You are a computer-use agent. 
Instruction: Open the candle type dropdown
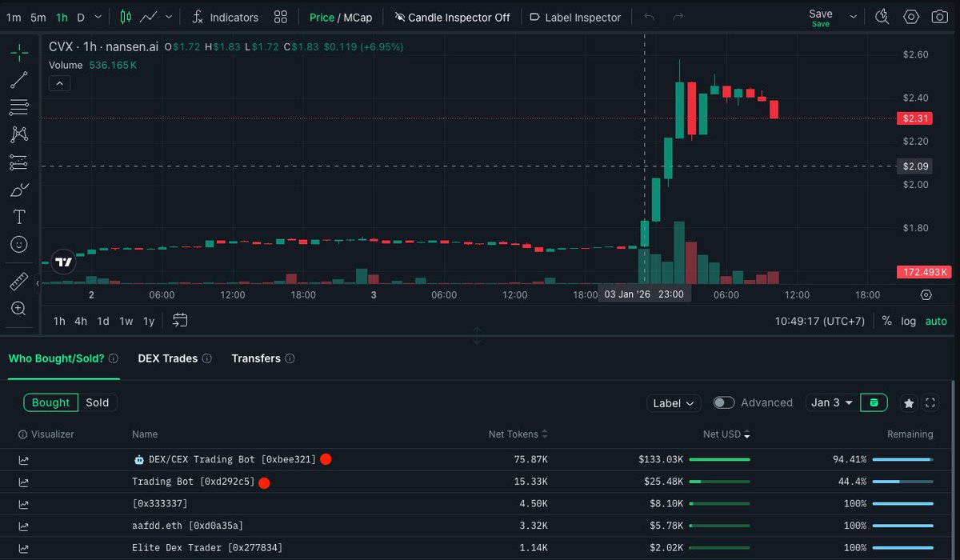click(168, 16)
